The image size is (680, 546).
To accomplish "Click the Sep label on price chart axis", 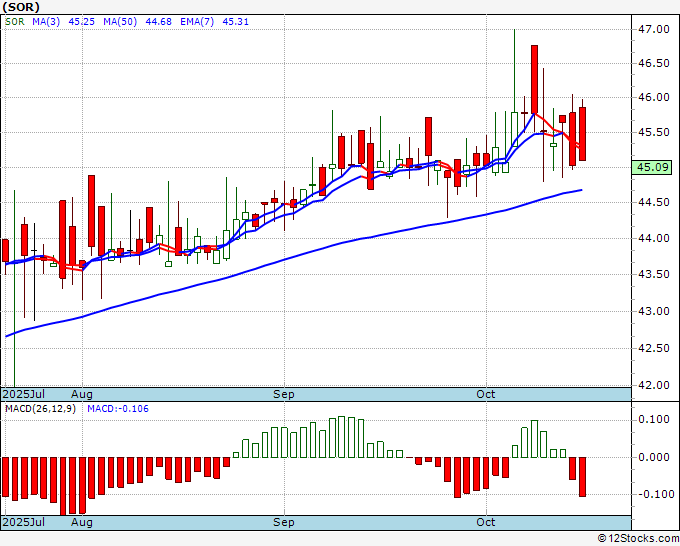I will [284, 394].
